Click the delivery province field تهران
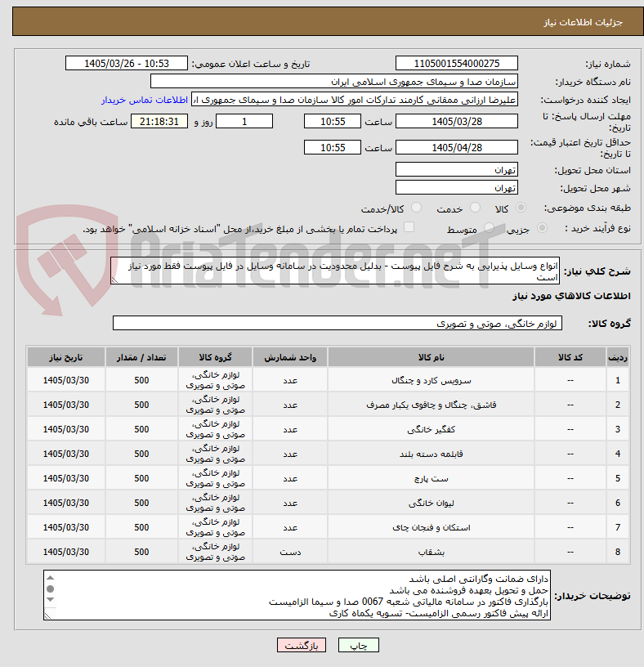Screen dimensions: 644x667 pos(456,170)
